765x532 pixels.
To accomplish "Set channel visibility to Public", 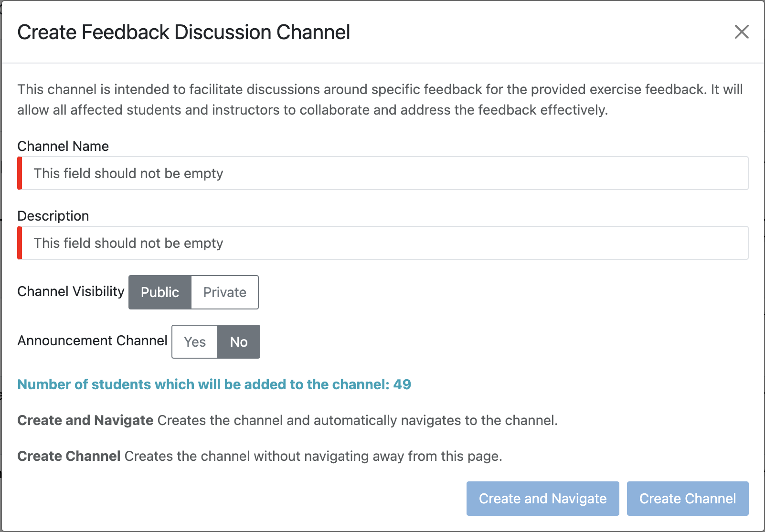I will point(160,292).
